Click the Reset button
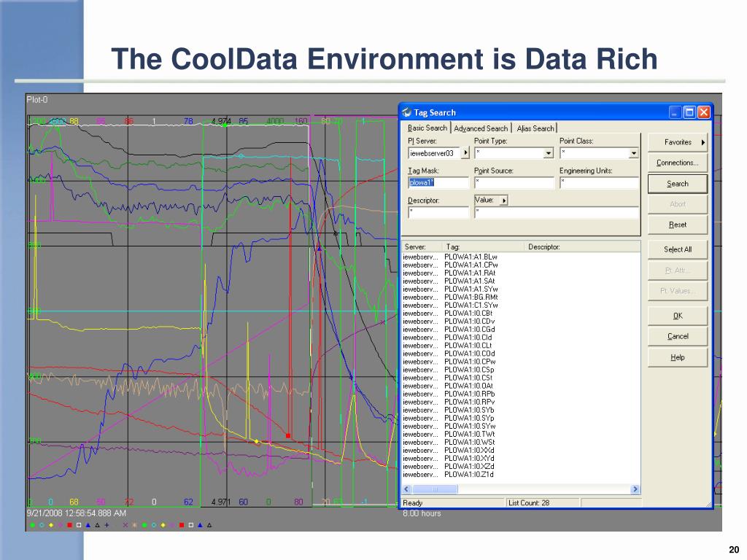 pos(678,225)
